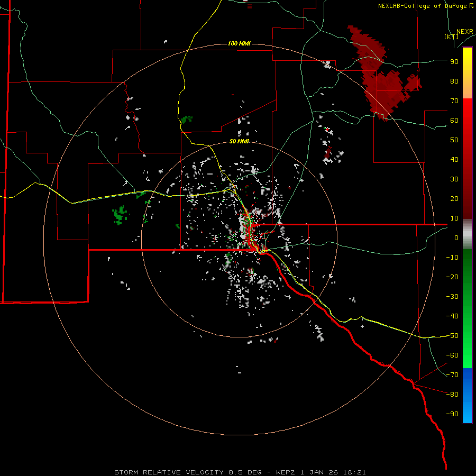
Task: Click the positive 50 scale value
Action: [x=454, y=140]
